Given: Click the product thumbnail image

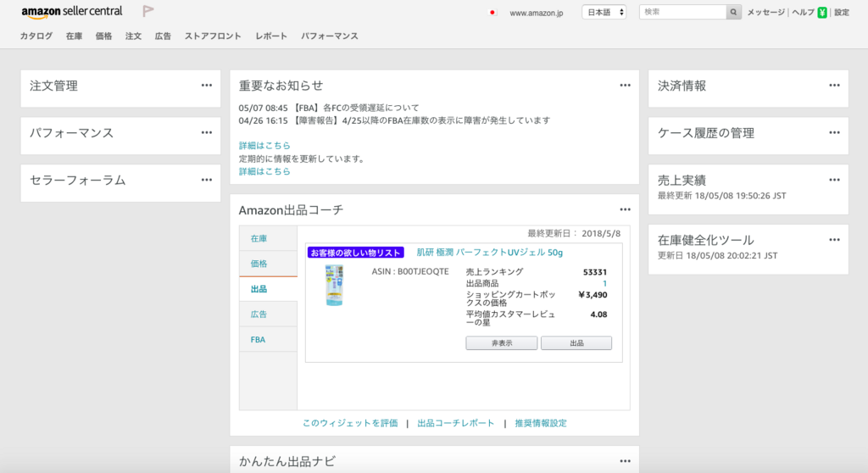Looking at the screenshot, I should coord(334,285).
